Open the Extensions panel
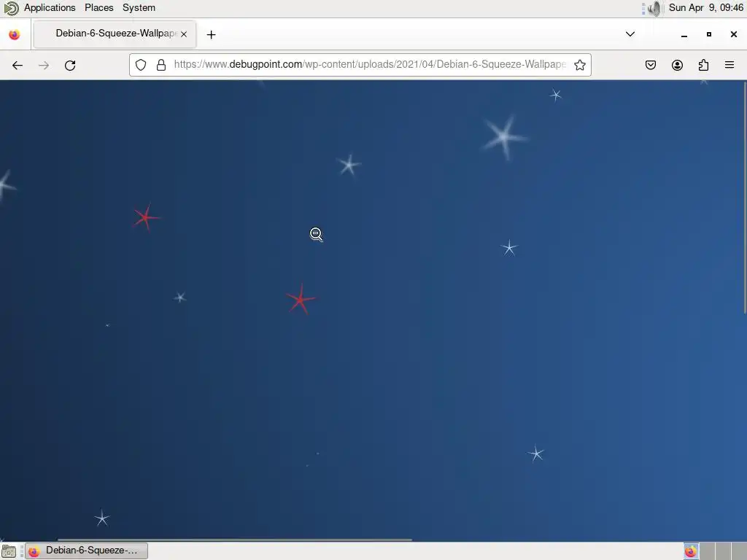Screen dimensions: 747x560 click(703, 65)
